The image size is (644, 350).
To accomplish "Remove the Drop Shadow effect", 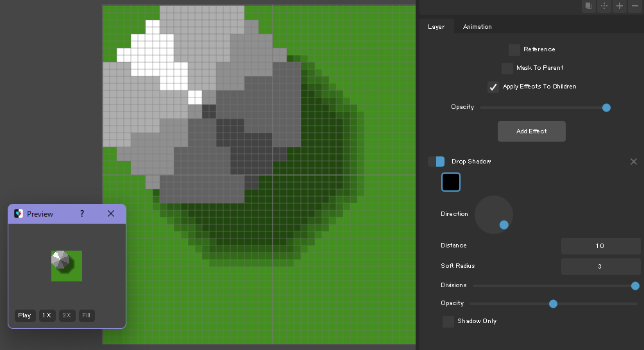I will click(634, 162).
